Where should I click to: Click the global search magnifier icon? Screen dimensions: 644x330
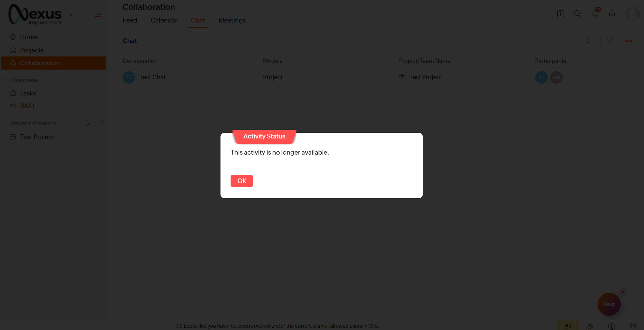pos(577,14)
